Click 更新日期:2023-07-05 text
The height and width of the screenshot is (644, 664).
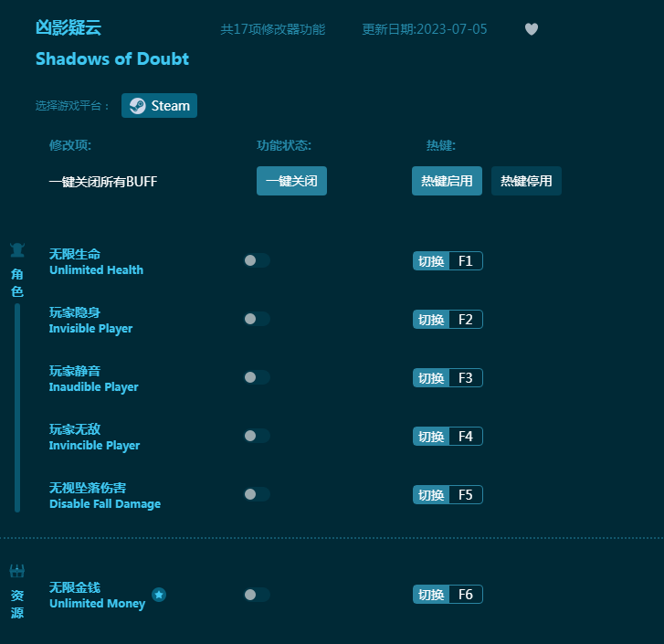pos(425,29)
